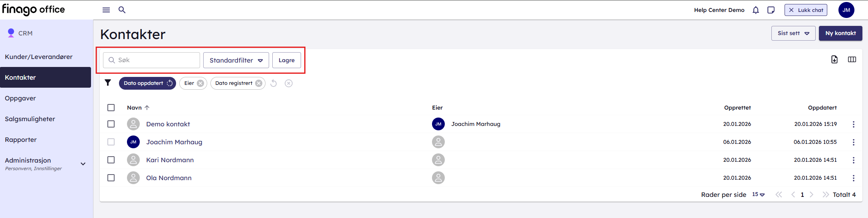Open Salgsmuligheter from the sidebar
The height and width of the screenshot is (218, 868).
click(30, 119)
